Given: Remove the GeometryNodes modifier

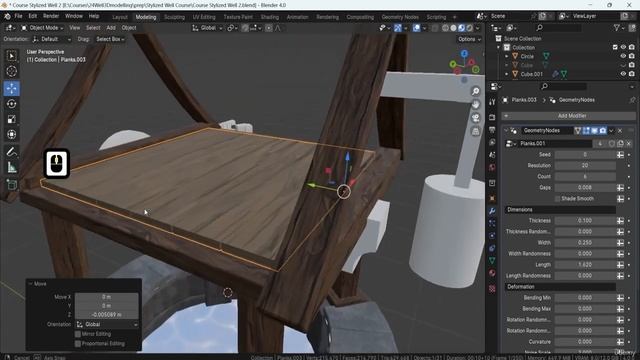Looking at the screenshot, I should pyautogui.click(x=620, y=131).
